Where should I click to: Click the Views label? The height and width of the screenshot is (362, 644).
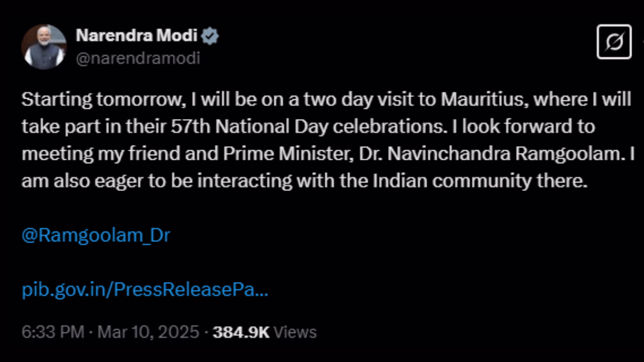tap(296, 332)
